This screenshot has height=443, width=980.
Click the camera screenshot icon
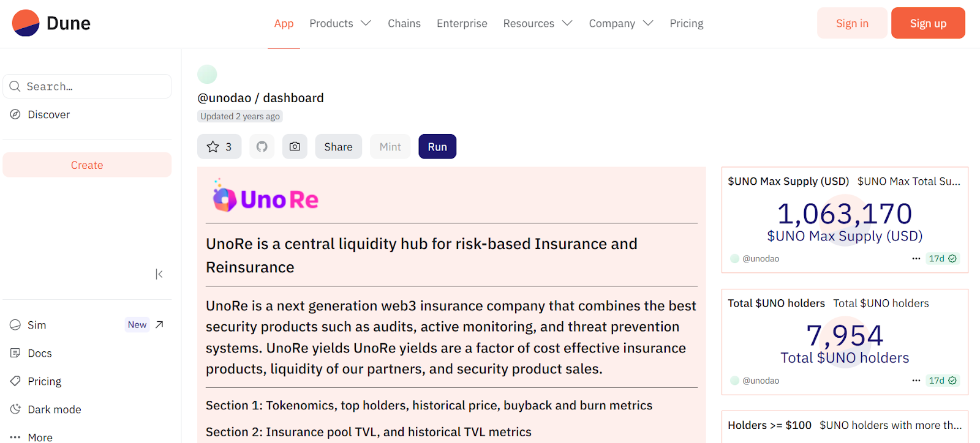point(295,147)
